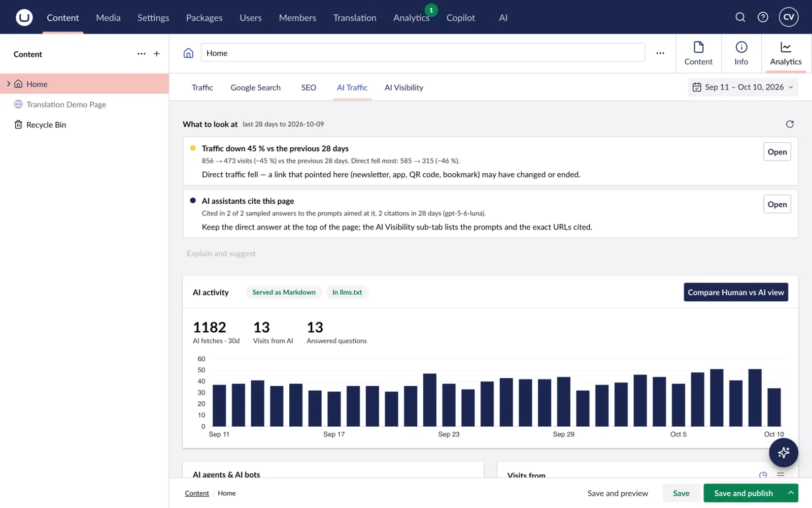Image resolution: width=812 pixels, height=508 pixels.
Task: Switch to the Content workspace view
Action: [698, 53]
